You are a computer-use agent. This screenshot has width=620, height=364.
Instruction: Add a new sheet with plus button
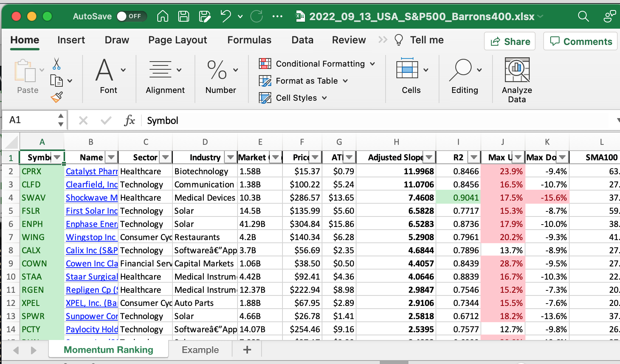(x=247, y=350)
